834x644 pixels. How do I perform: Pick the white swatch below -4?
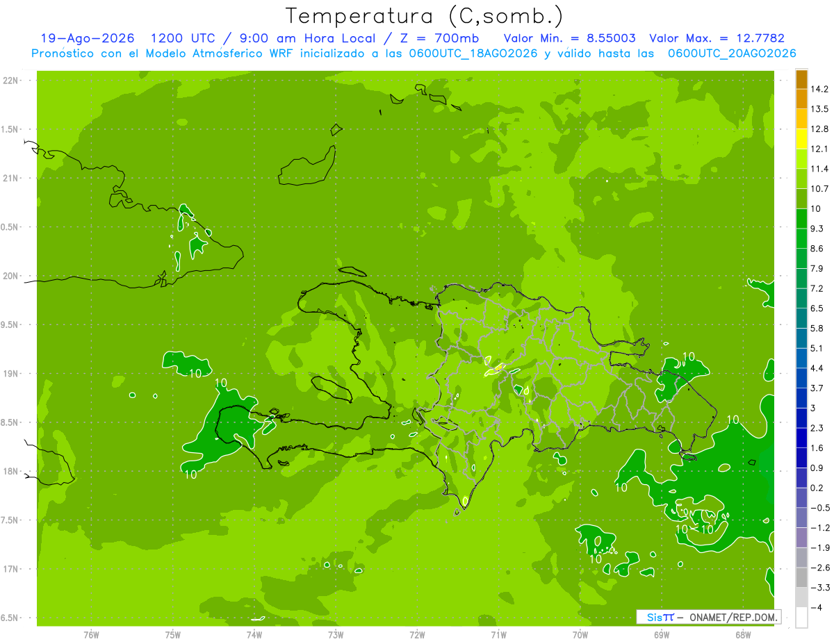(801, 617)
